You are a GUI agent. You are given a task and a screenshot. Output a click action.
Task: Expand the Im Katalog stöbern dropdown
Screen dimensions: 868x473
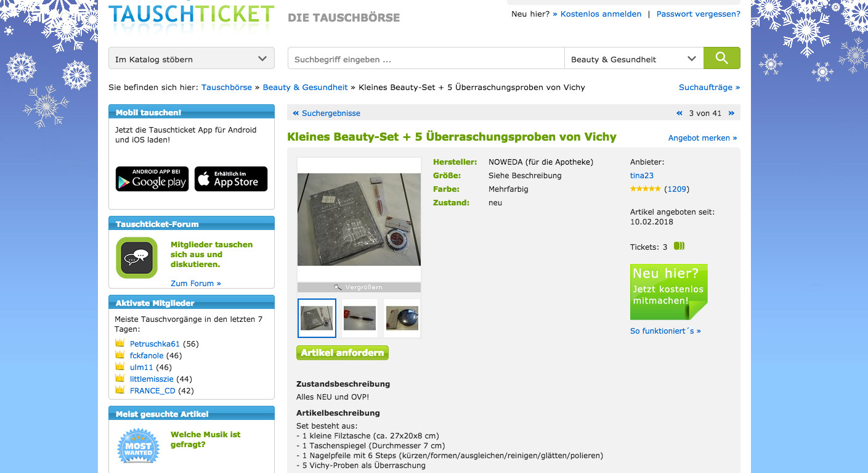192,59
